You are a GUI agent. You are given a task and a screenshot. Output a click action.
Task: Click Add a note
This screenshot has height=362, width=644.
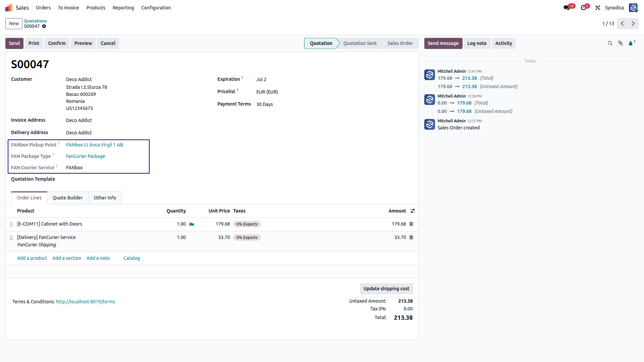(x=98, y=258)
